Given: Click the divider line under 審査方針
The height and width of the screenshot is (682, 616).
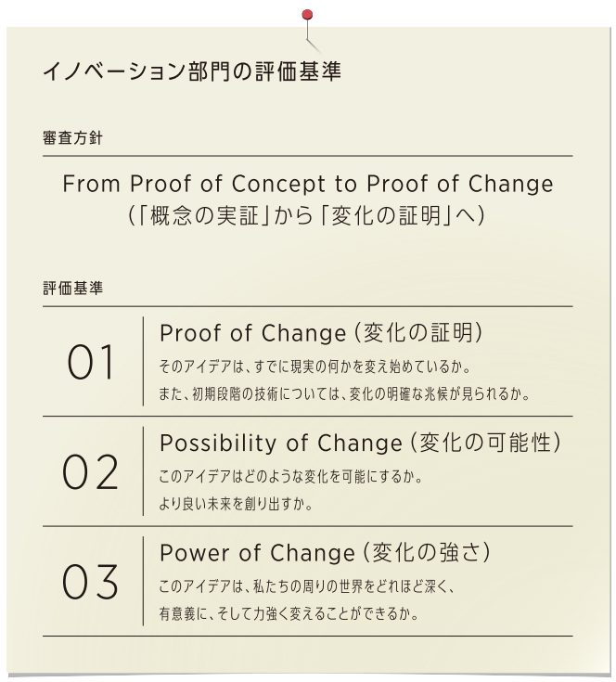Looking at the screenshot, I should click(x=308, y=156).
